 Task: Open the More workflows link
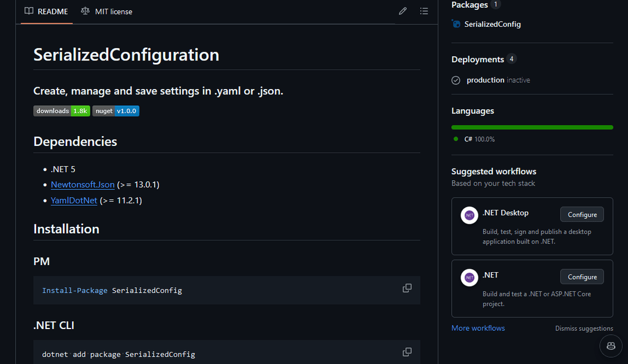[x=478, y=327]
